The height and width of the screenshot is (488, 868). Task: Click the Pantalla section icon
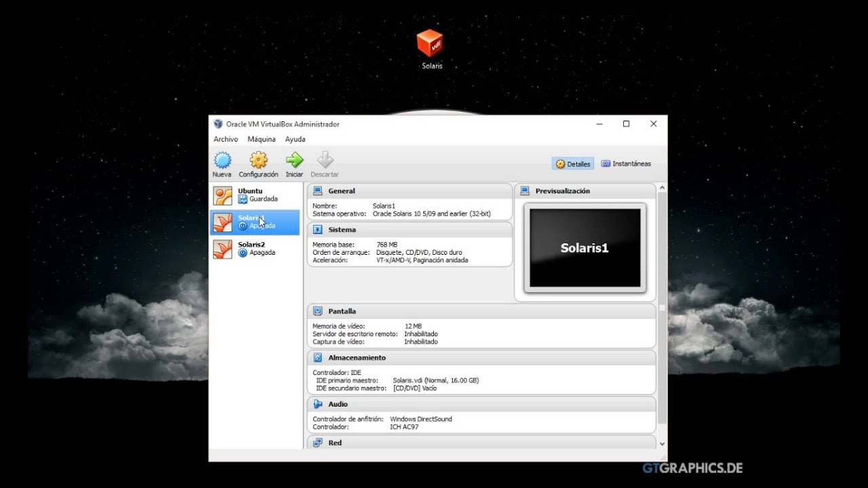(317, 311)
